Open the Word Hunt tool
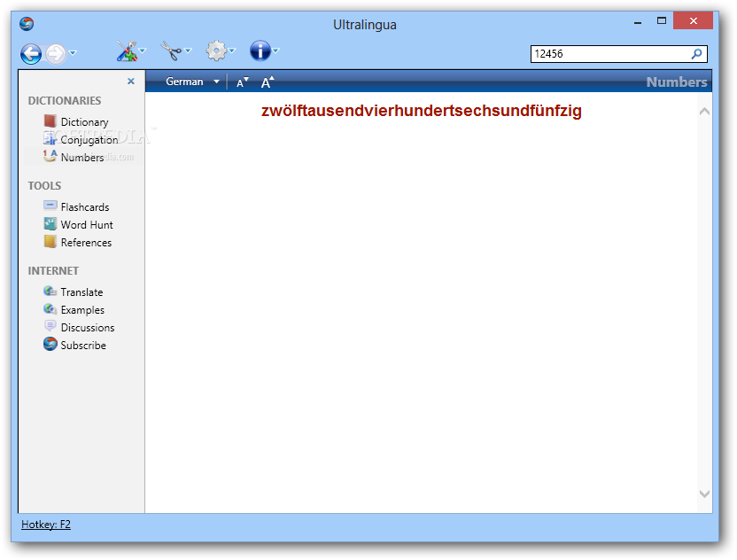Viewport: 737px width, 560px height. [87, 225]
